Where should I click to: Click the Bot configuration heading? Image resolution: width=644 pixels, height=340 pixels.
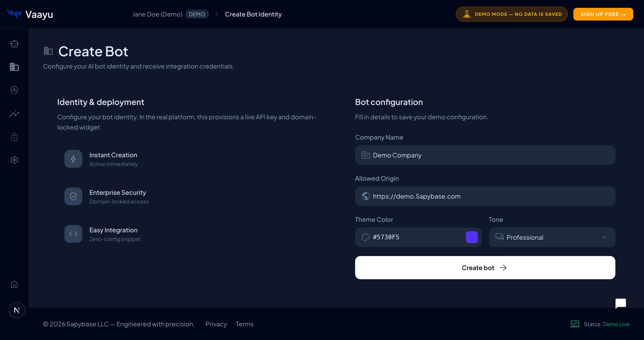(x=389, y=102)
